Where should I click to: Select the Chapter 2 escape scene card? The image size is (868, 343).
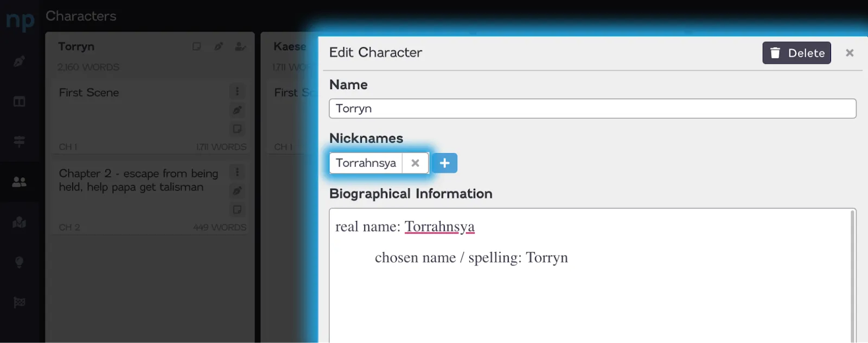pos(151,198)
